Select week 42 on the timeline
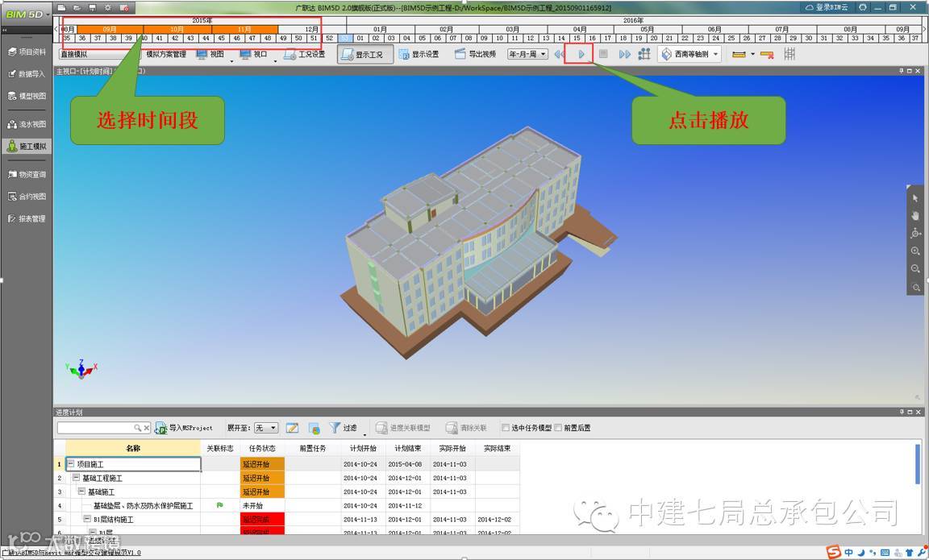 click(x=175, y=38)
